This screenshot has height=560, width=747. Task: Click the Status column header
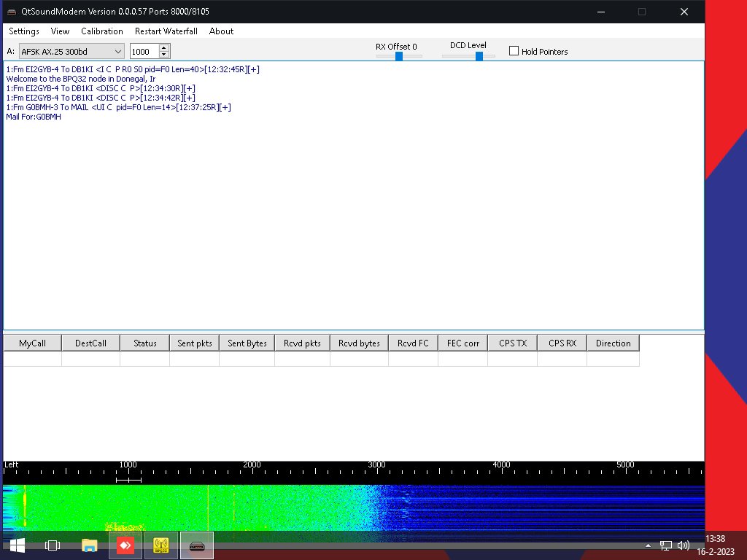click(144, 343)
